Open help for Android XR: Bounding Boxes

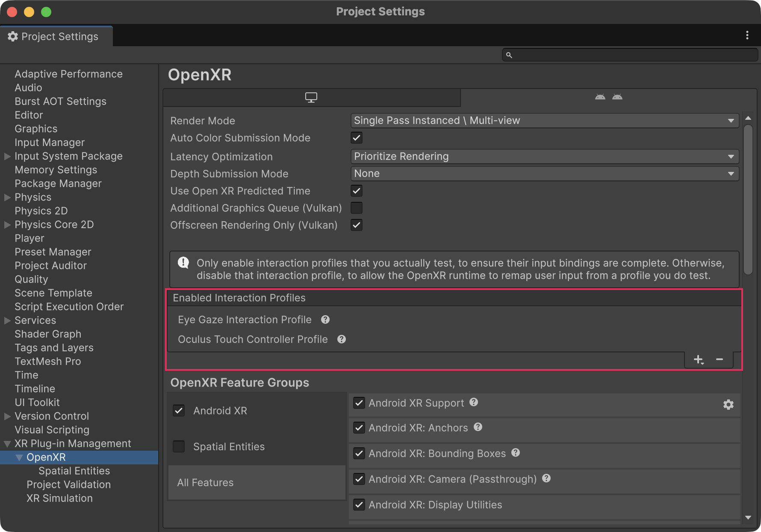pyautogui.click(x=516, y=453)
